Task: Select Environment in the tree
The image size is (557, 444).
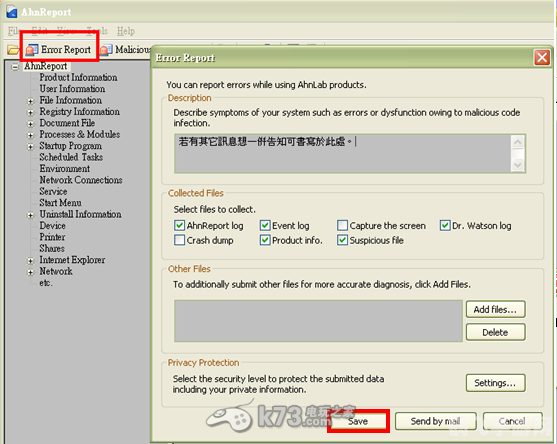Action: point(64,168)
